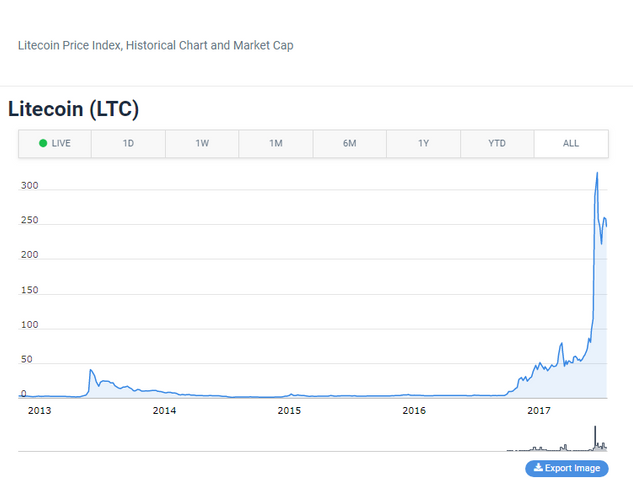Click the 2013 price spike on chart
The width and height of the screenshot is (633, 480).
coord(91,371)
